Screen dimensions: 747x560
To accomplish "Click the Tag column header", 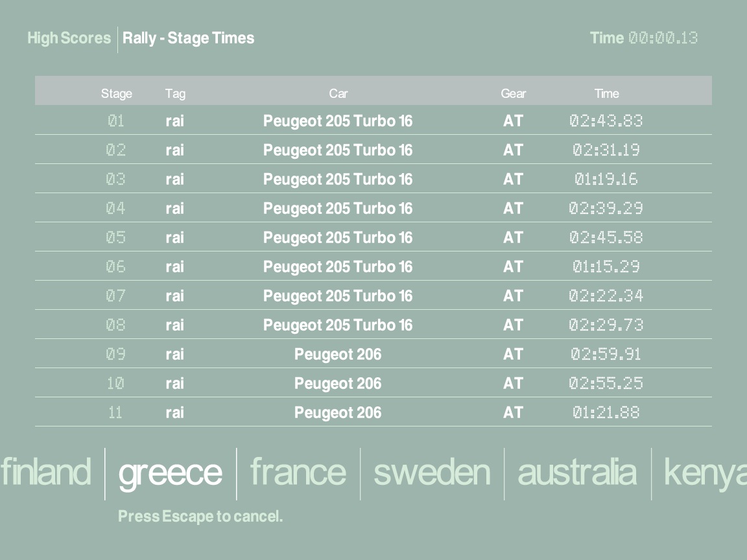I will (x=175, y=93).
